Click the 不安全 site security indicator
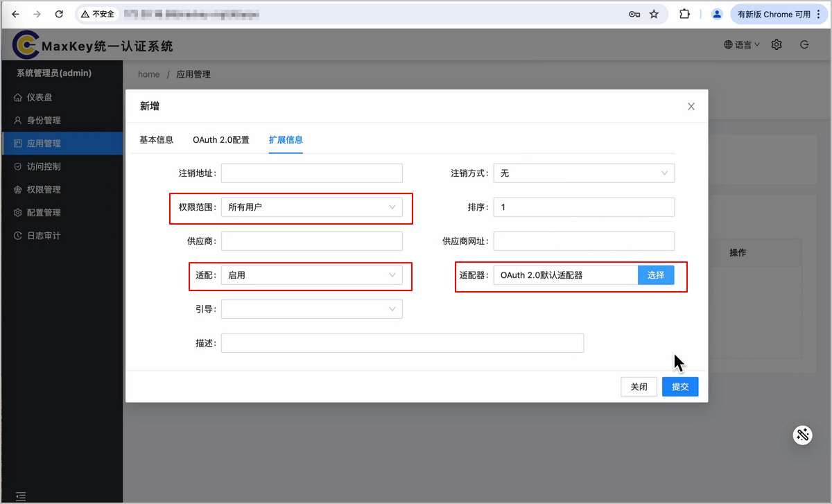 click(97, 14)
